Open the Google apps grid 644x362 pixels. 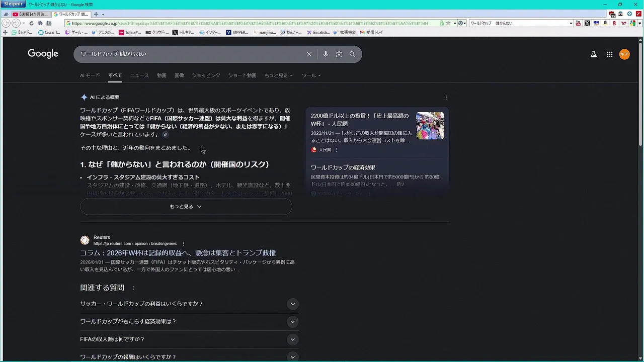[609, 54]
